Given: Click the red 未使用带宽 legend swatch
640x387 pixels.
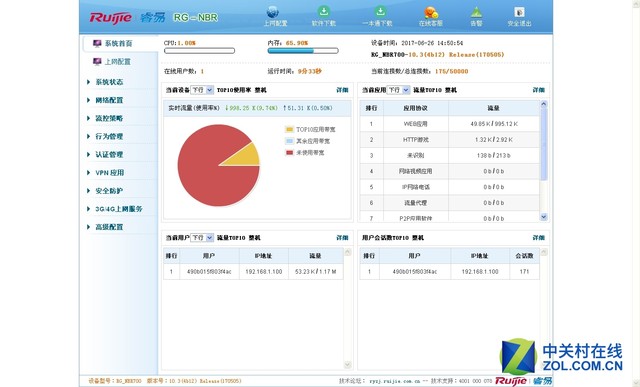Looking at the screenshot, I should pos(289,153).
